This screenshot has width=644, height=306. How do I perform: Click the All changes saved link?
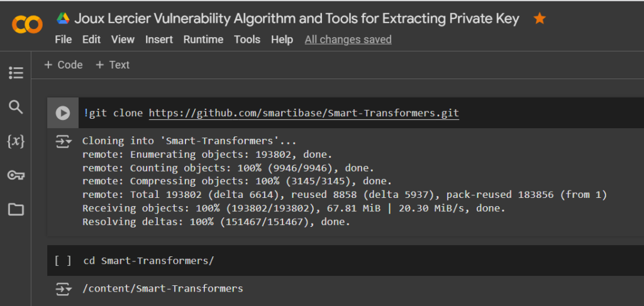[x=348, y=40]
